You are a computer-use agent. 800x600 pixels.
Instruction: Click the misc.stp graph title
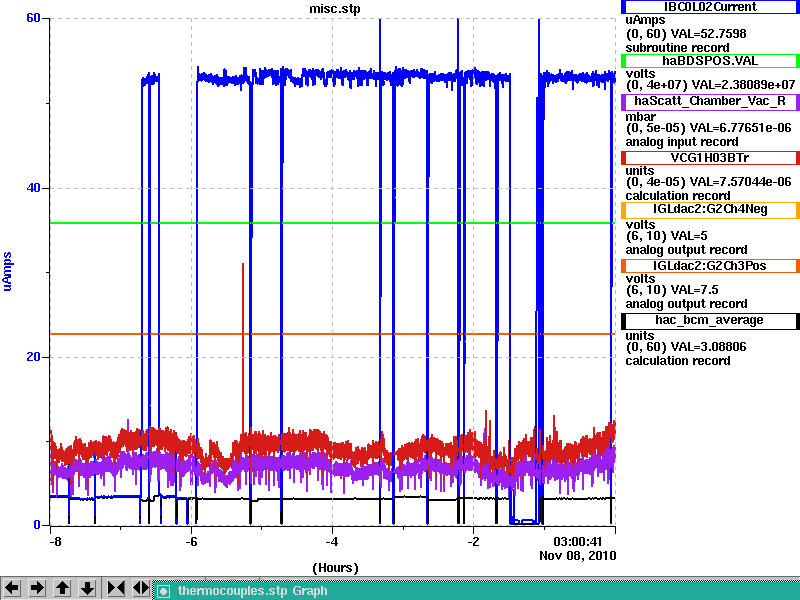click(335, 9)
